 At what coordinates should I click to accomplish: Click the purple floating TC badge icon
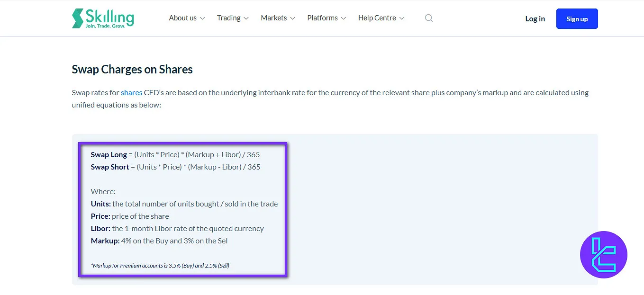click(x=603, y=254)
